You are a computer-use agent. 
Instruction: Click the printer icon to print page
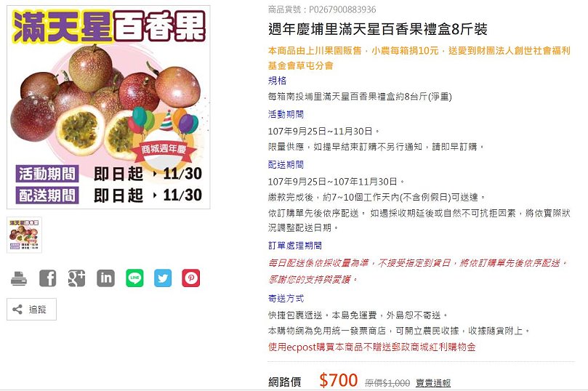[x=19, y=278]
